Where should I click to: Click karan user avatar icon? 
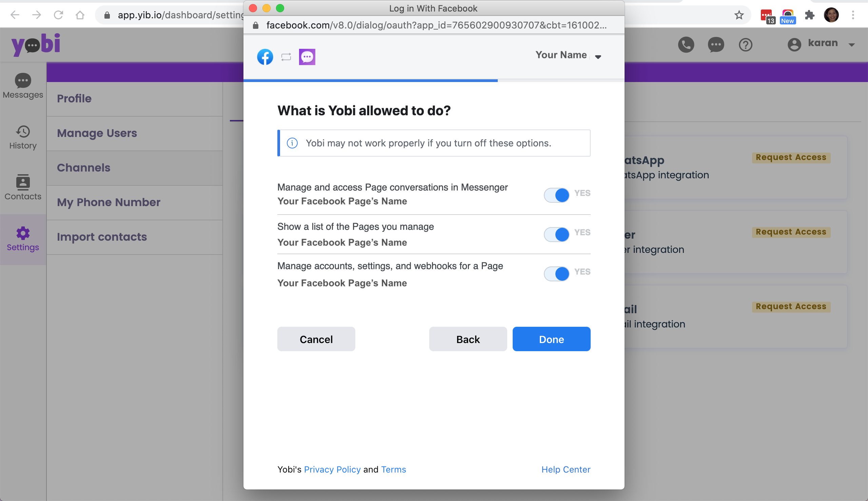(x=794, y=45)
